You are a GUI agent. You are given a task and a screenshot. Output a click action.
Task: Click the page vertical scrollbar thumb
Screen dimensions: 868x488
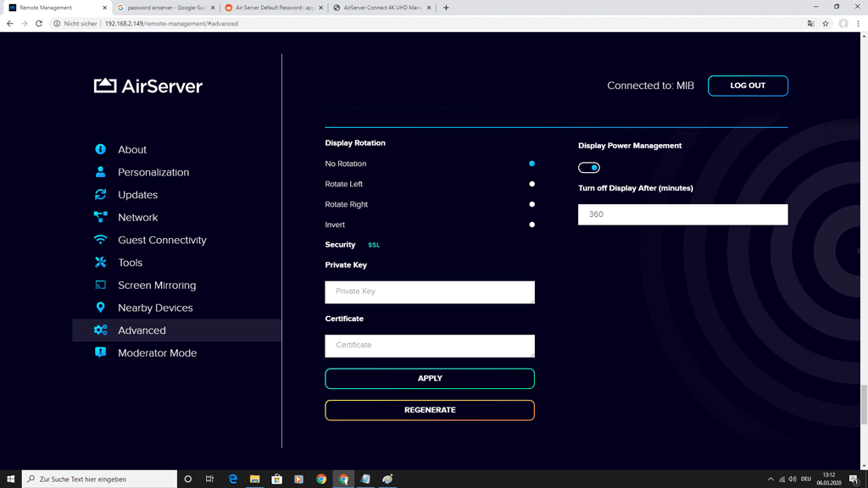[x=864, y=404]
